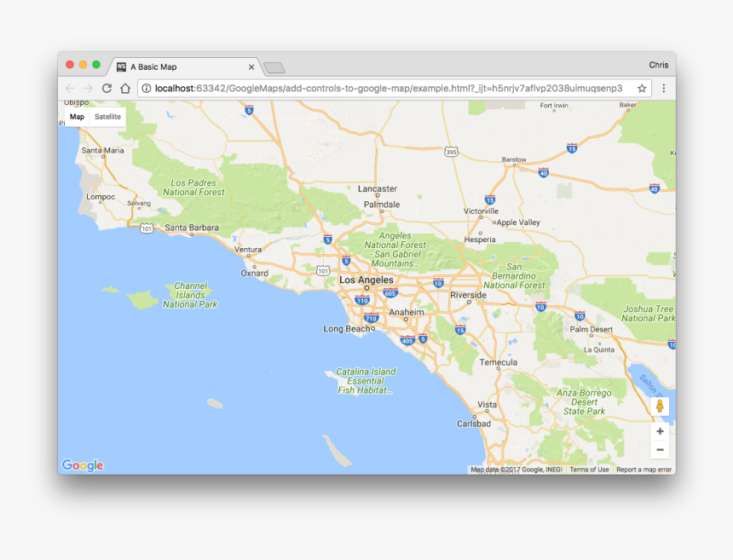Click the browser reload page icon
Screen dimensions: 733x560
click(106, 88)
